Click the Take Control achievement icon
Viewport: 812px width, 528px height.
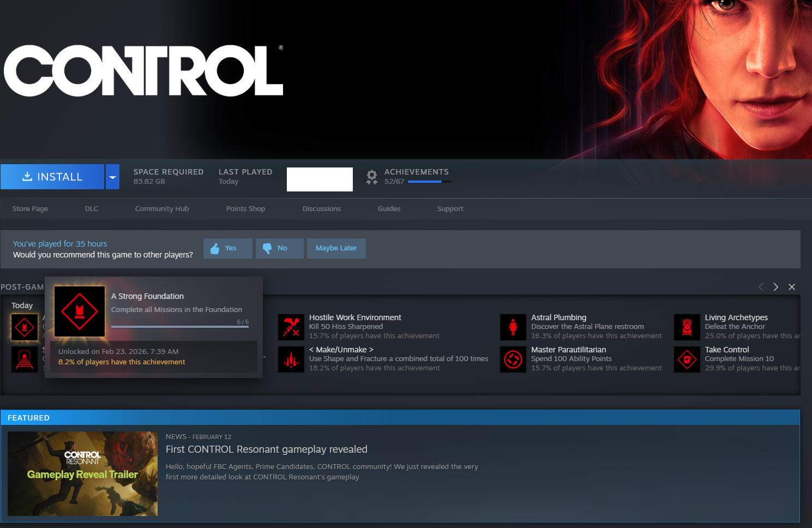[687, 359]
